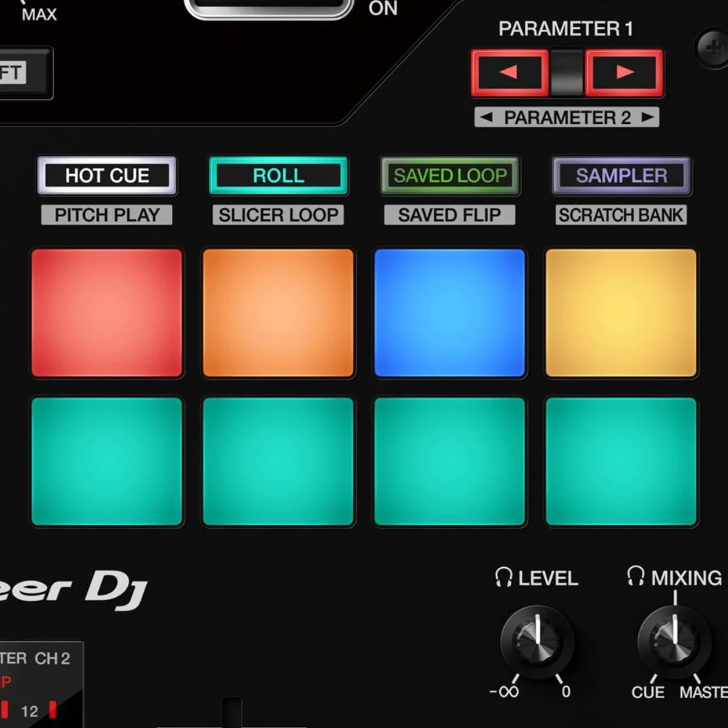Hit the third teal pad in bottom row
Image resolution: width=728 pixels, height=728 pixels.
point(450,462)
